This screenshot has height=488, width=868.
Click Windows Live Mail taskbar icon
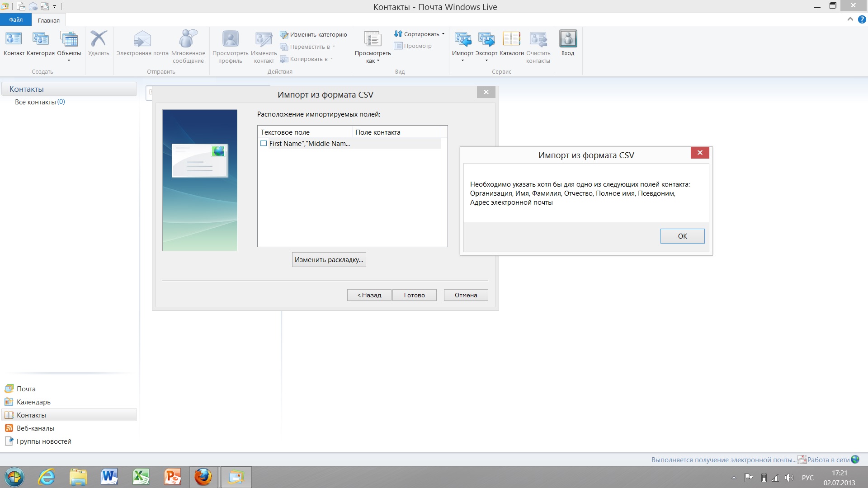(x=236, y=477)
